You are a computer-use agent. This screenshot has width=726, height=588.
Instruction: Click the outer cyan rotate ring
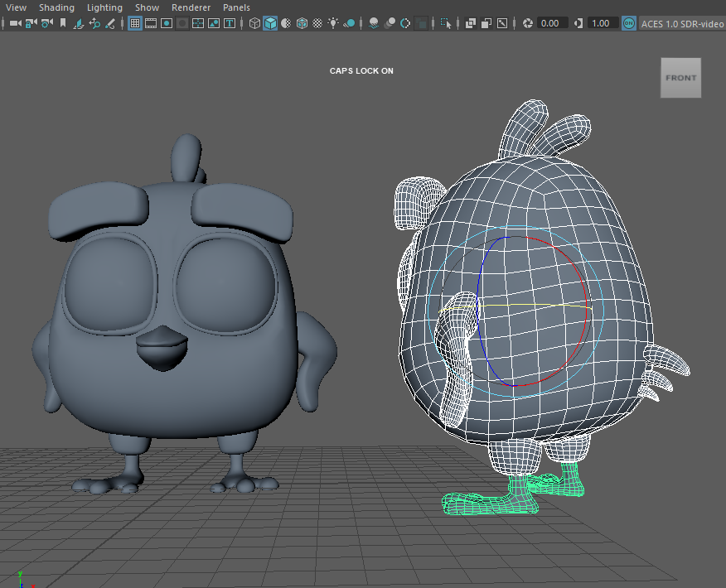coord(603,310)
